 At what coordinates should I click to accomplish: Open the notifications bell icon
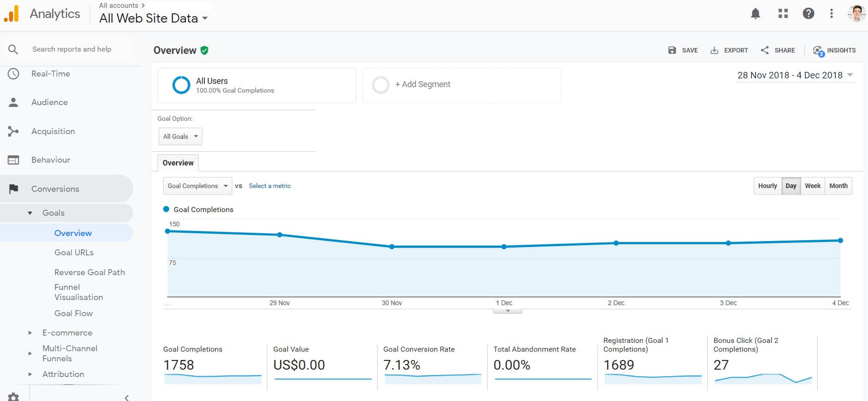click(x=755, y=14)
